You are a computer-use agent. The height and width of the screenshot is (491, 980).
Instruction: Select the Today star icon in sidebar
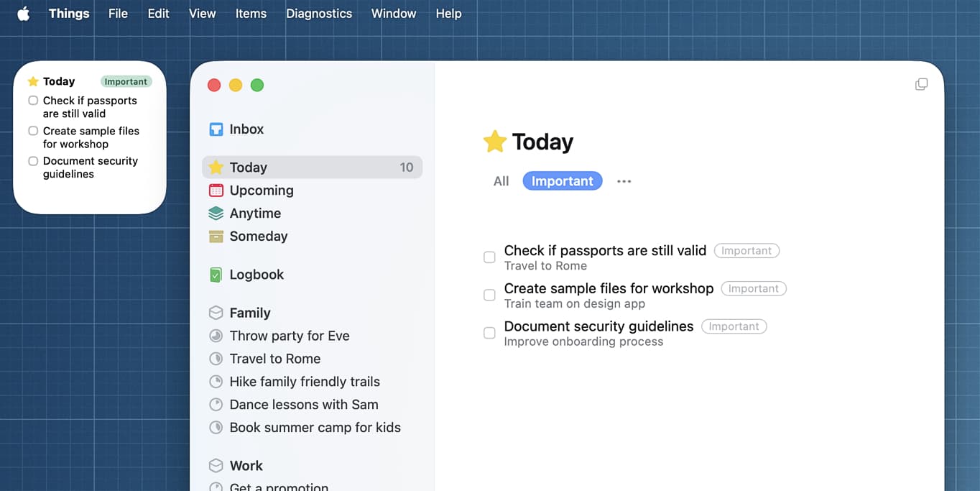click(216, 167)
